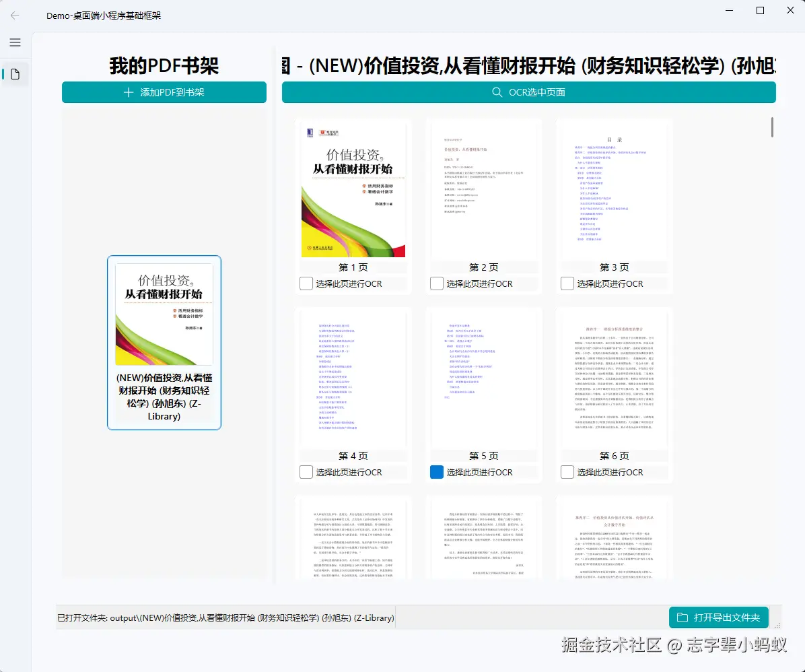Uncheck 选择此页进行OCR for 第 5 页
Screen dimensions: 805x672
[436, 472]
